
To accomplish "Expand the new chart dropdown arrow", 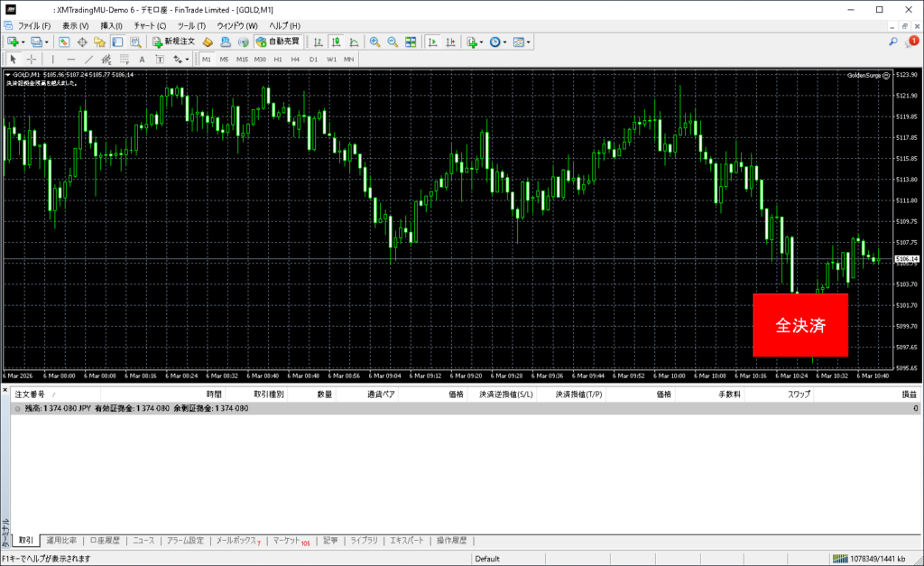I will tap(23, 42).
